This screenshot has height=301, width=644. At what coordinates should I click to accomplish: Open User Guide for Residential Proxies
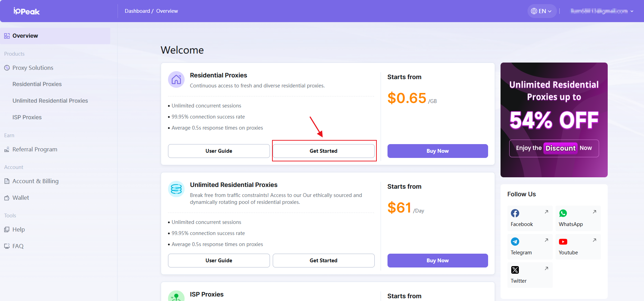pos(219,151)
